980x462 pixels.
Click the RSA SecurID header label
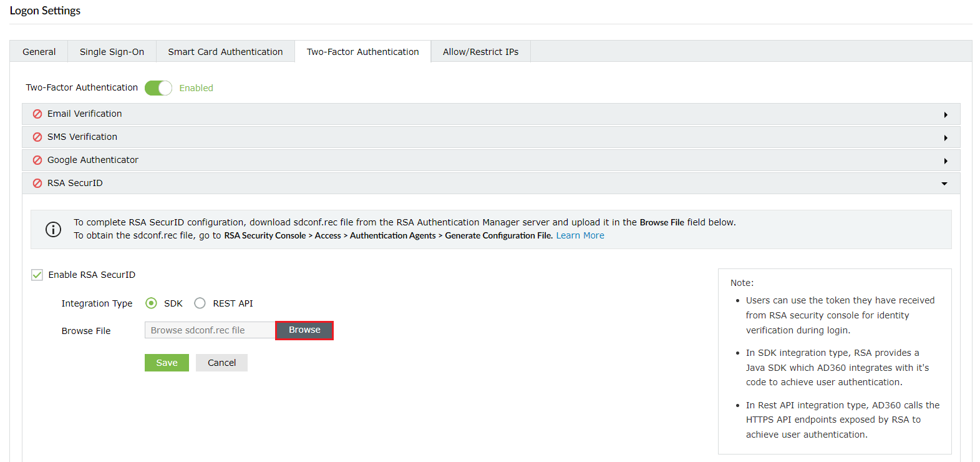(x=75, y=183)
